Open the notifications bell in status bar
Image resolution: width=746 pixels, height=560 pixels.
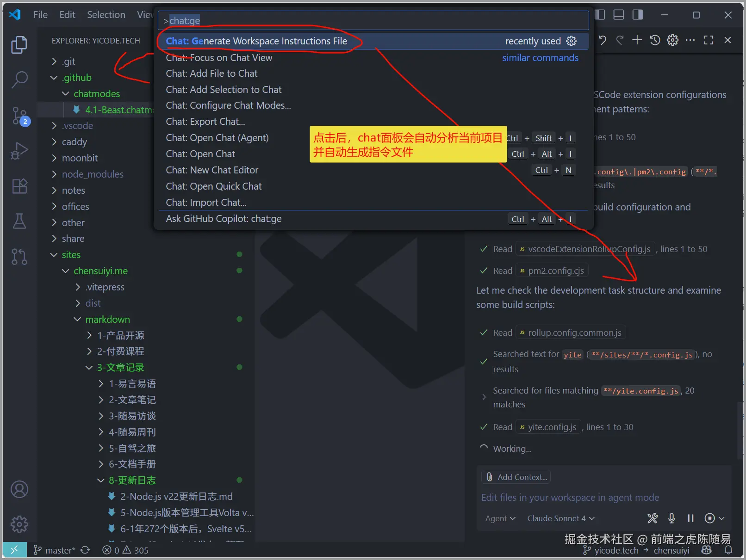728,550
